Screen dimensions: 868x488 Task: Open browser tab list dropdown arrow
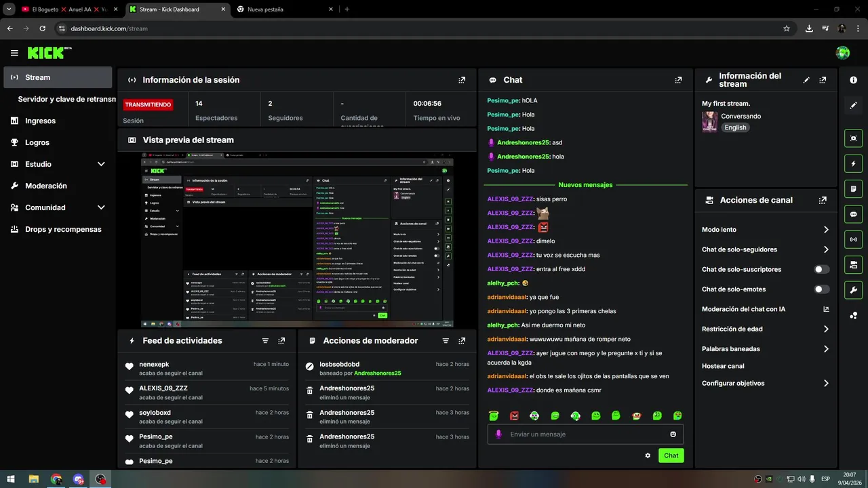pyautogui.click(x=9, y=9)
